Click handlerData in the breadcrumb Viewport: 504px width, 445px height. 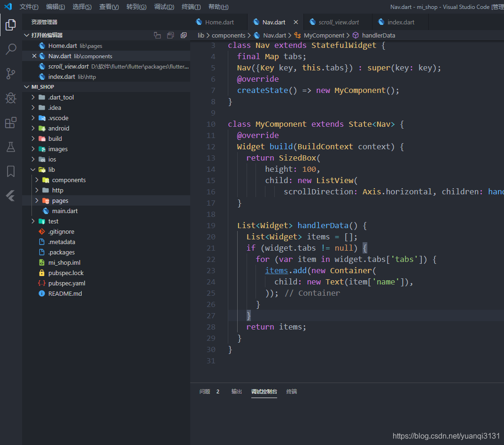click(378, 35)
